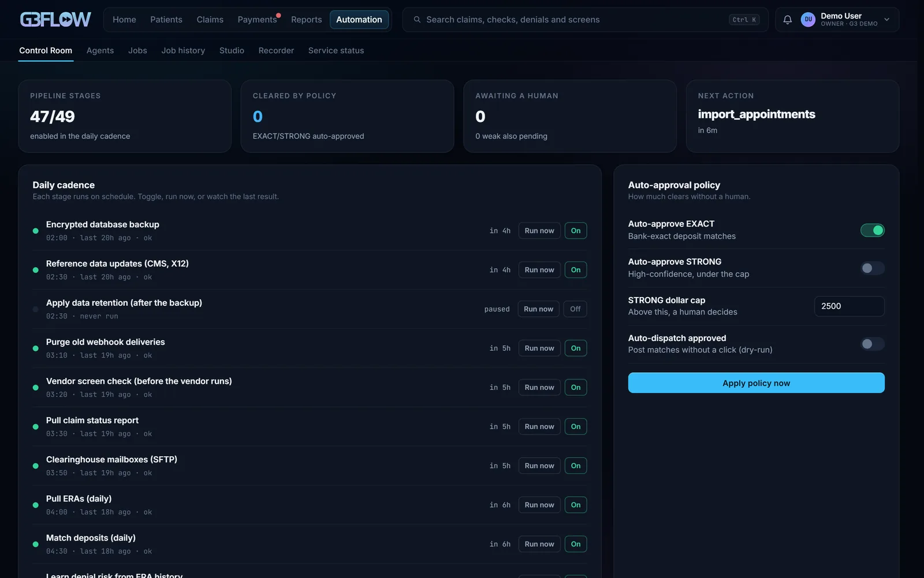Run Encrypted database backup now
Screen dimensions: 924x578
coord(539,231)
